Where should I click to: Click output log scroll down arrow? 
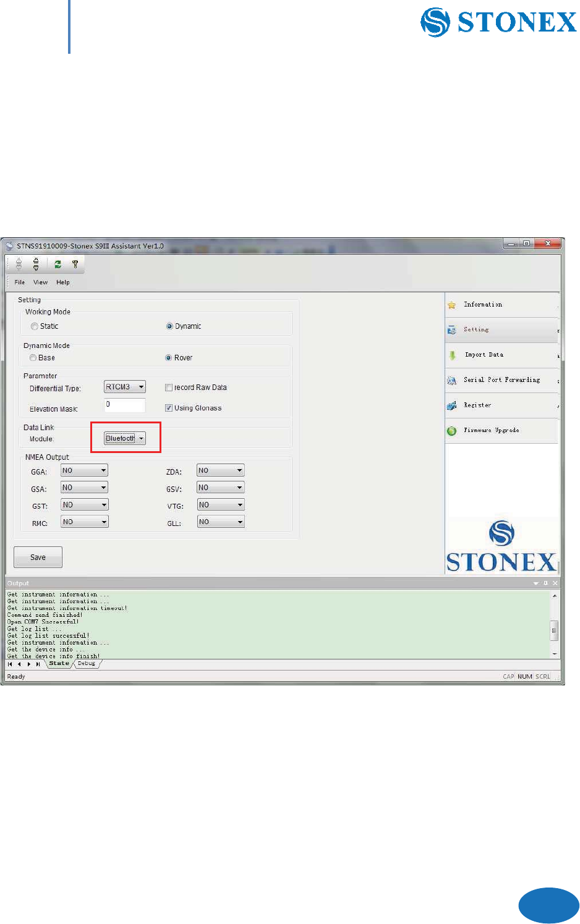[555, 654]
